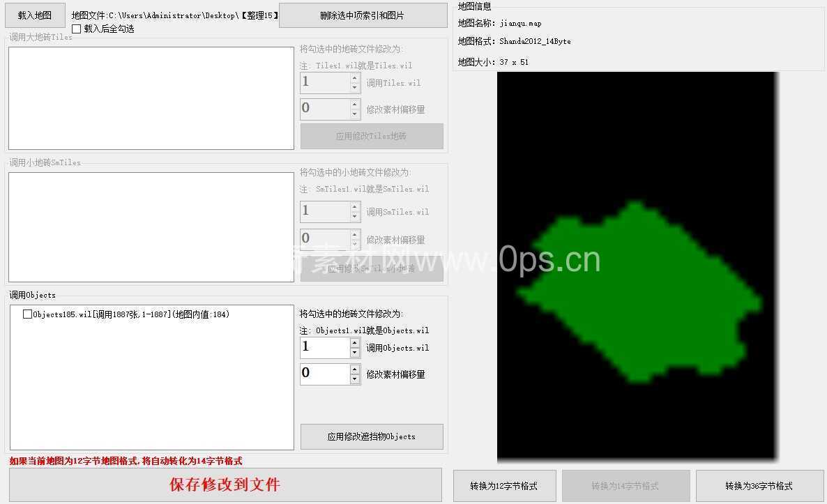Click 转换为36字节格式 button
Viewport: 827px width, 504px height.
(x=759, y=486)
